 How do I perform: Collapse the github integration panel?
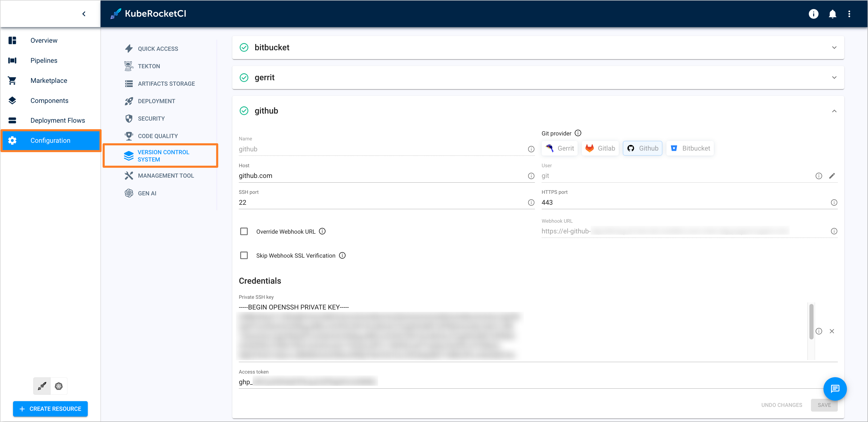coord(834,111)
